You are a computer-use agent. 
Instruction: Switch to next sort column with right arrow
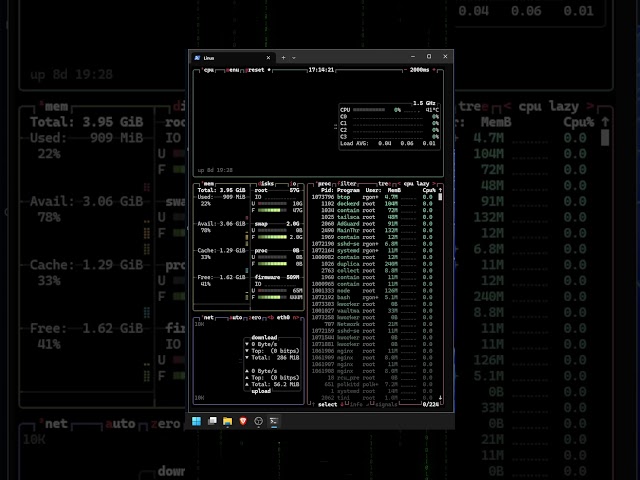(x=434, y=184)
